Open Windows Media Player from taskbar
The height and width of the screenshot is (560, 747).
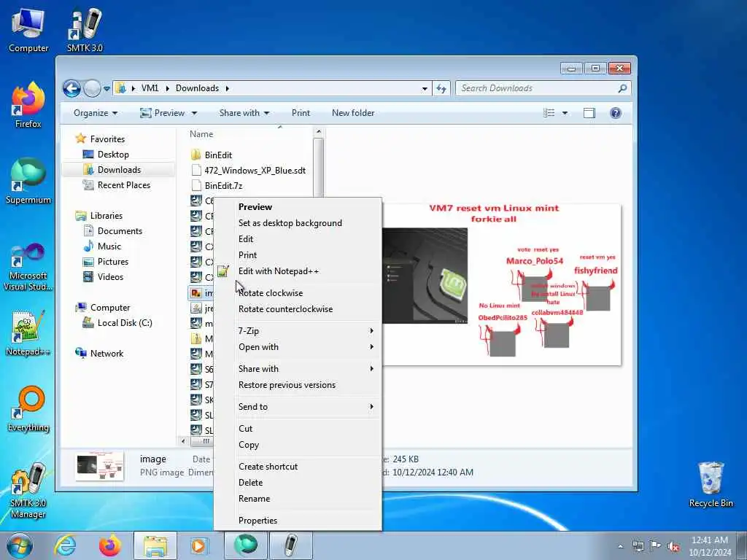tap(198, 545)
